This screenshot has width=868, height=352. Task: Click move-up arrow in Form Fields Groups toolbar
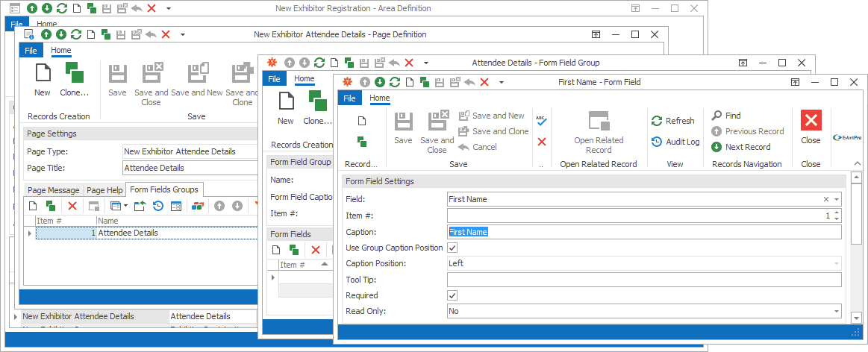[x=219, y=206]
